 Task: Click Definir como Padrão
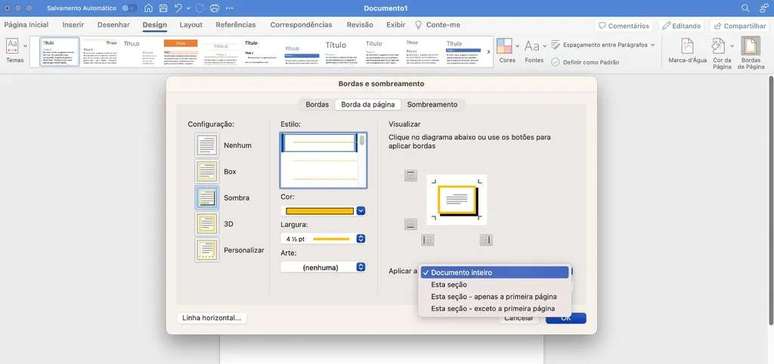coord(585,62)
